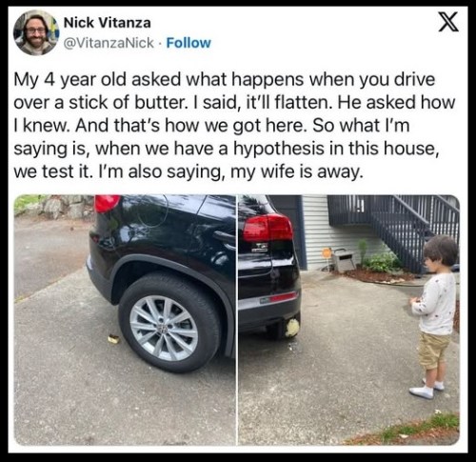This screenshot has width=476, height=462.
Task: Select the silver alloy wheel in the left photo
Action: (164, 329)
